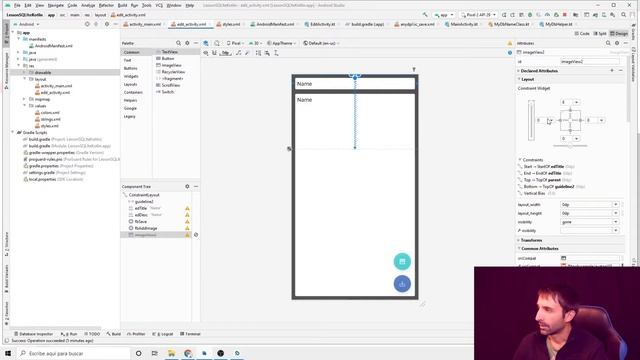Open Default (en-us) locale dropdown
This screenshot has width=640, height=360.
[x=322, y=43]
